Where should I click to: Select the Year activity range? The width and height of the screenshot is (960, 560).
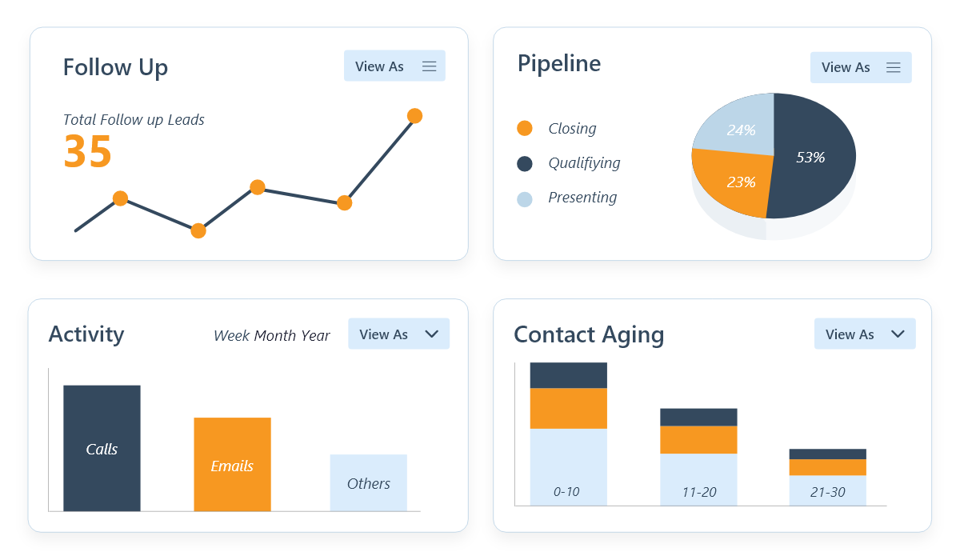coord(315,336)
